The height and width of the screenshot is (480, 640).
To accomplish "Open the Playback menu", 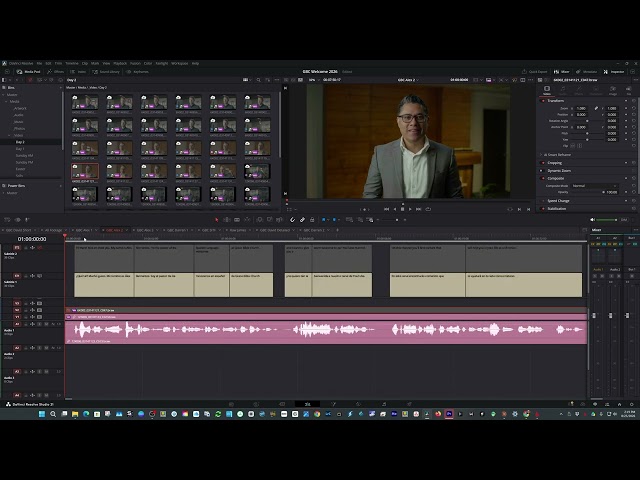I will point(120,63).
